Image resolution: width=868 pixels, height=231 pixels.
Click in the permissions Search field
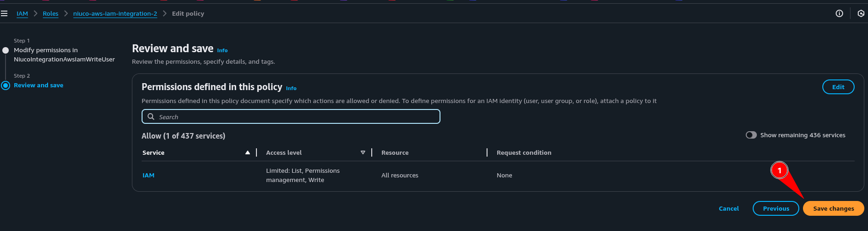[291, 116]
